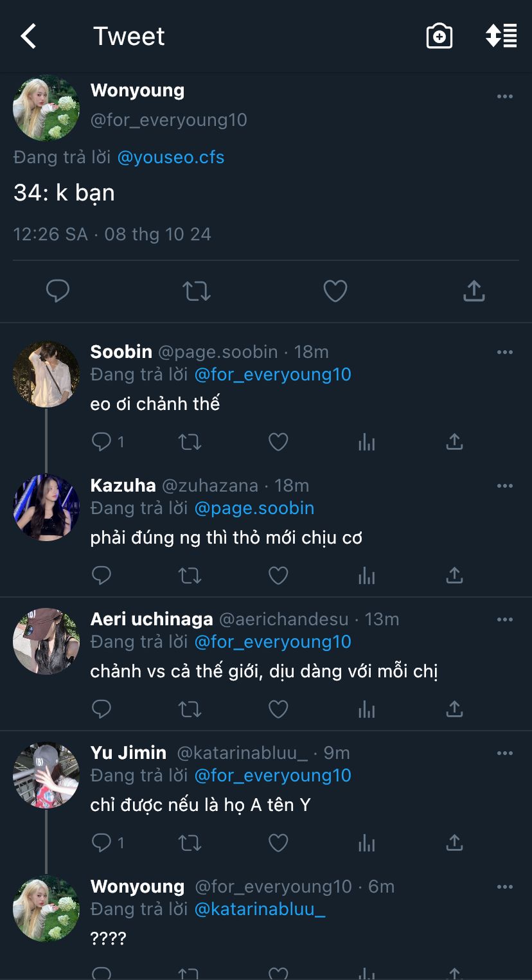Like Aeri uchinaga's reply
Image resolution: width=532 pixels, height=980 pixels.
(278, 709)
